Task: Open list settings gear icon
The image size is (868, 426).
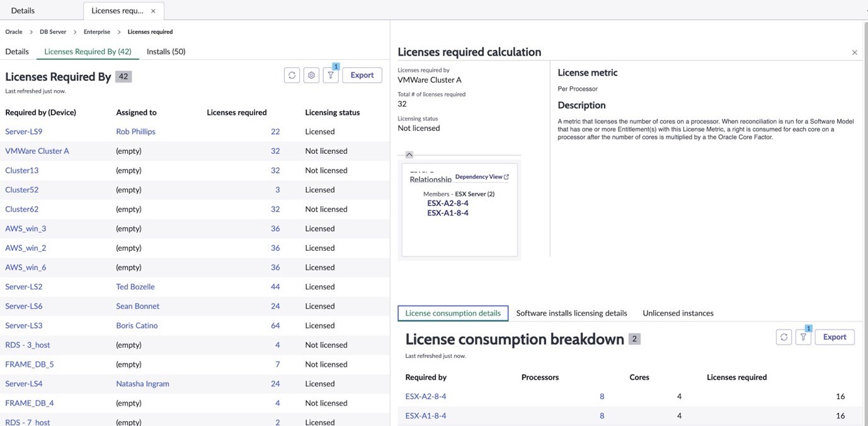Action: (311, 75)
